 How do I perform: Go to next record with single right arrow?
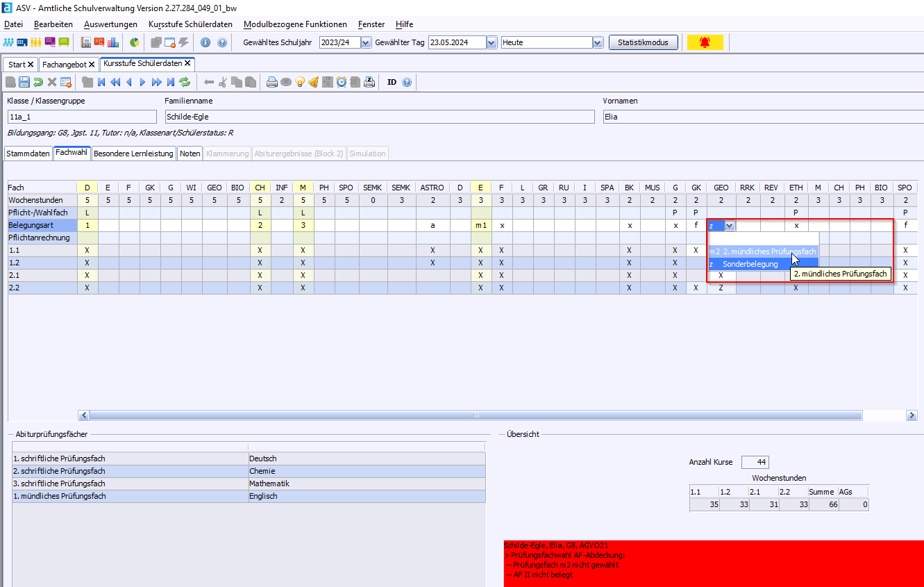[x=142, y=82]
